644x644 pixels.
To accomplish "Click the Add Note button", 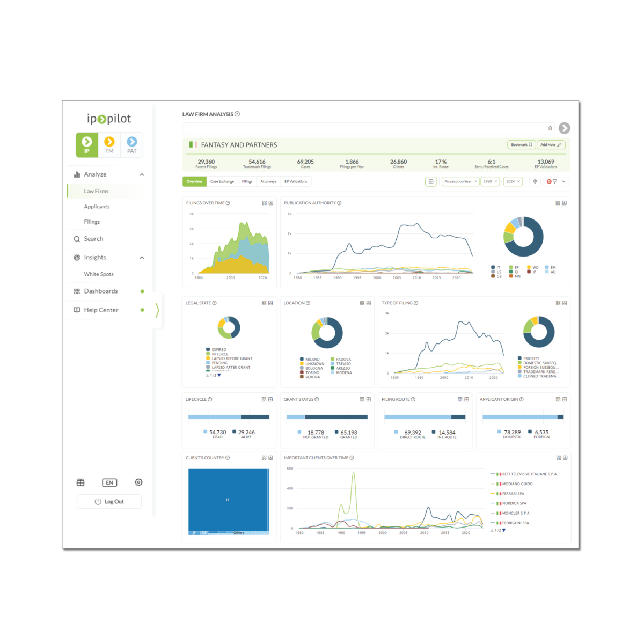I will (x=551, y=144).
